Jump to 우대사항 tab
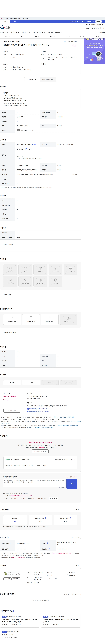 coord(38,37)
